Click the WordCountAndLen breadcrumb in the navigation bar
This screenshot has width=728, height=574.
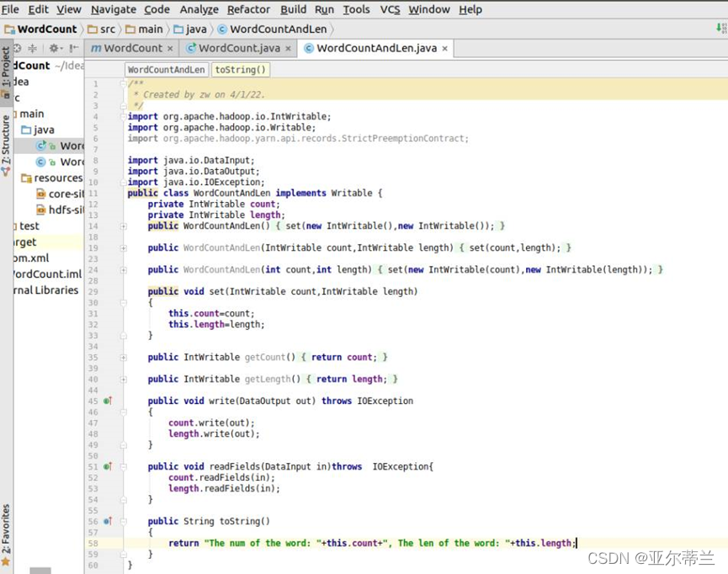click(273, 29)
